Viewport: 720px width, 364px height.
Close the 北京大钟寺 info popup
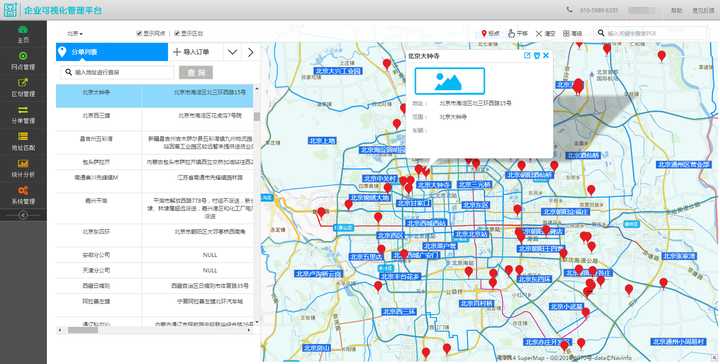(546, 56)
